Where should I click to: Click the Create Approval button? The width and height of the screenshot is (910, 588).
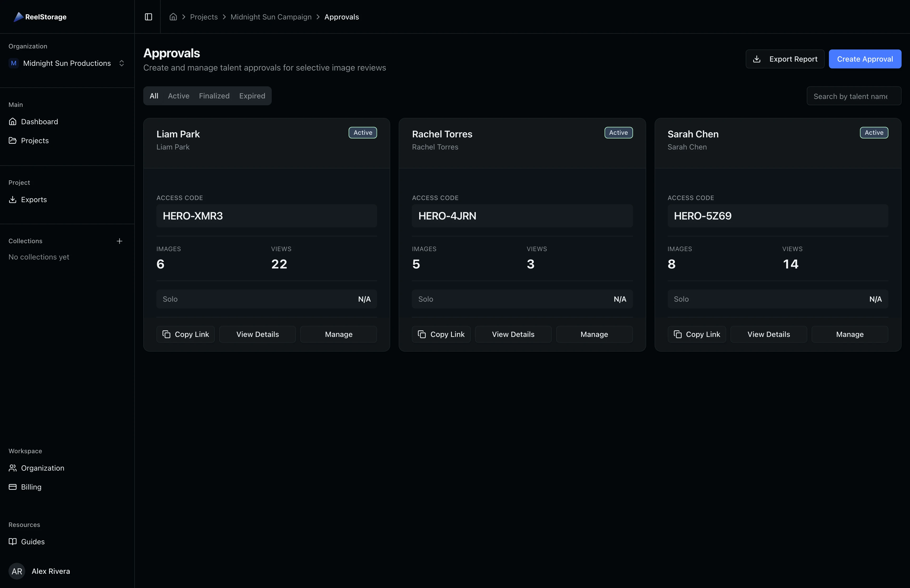[x=864, y=59]
